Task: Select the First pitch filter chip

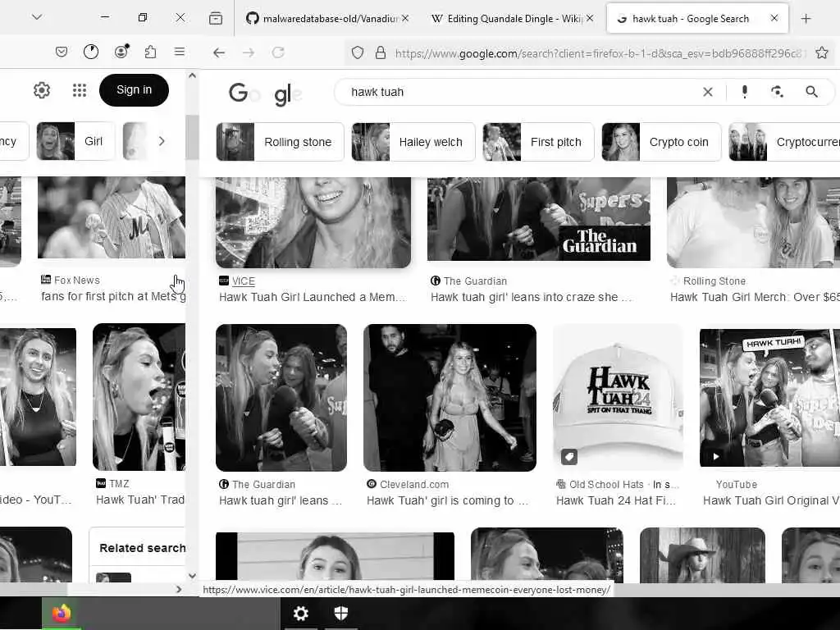Action: click(x=538, y=142)
